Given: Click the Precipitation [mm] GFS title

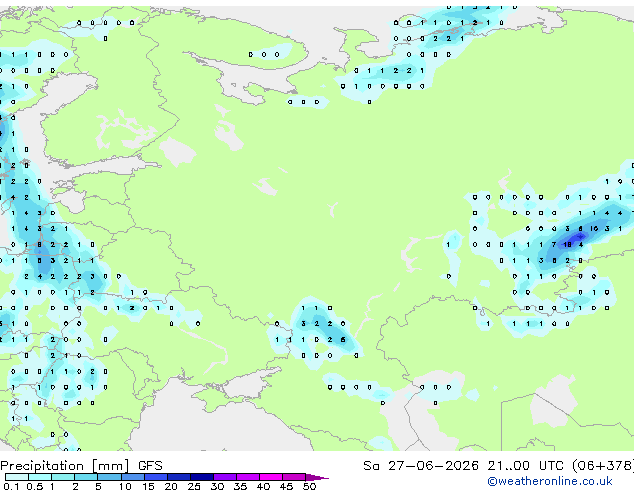Looking at the screenshot, I should [x=81, y=466].
